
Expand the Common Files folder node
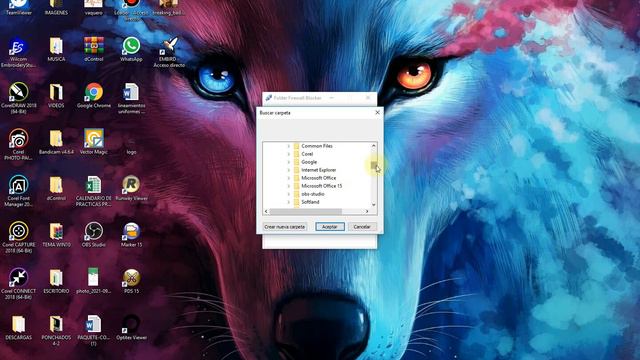[289, 146]
